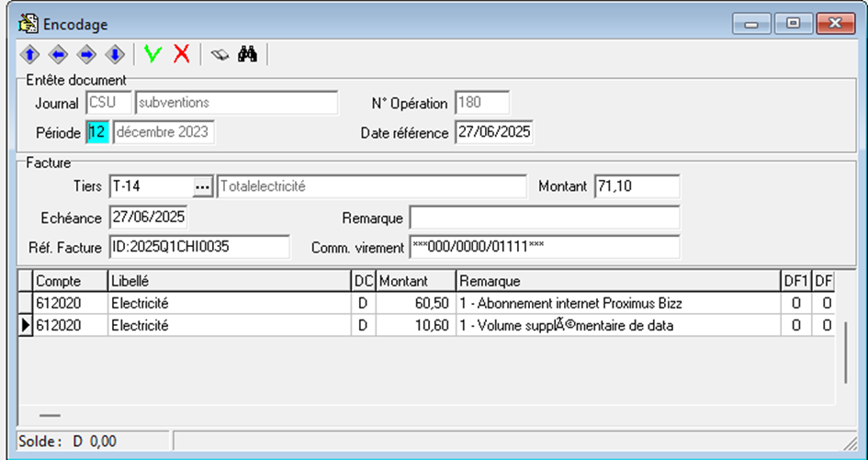
Task: Click the blue right arrow navigation icon
Action: pyautogui.click(x=86, y=54)
